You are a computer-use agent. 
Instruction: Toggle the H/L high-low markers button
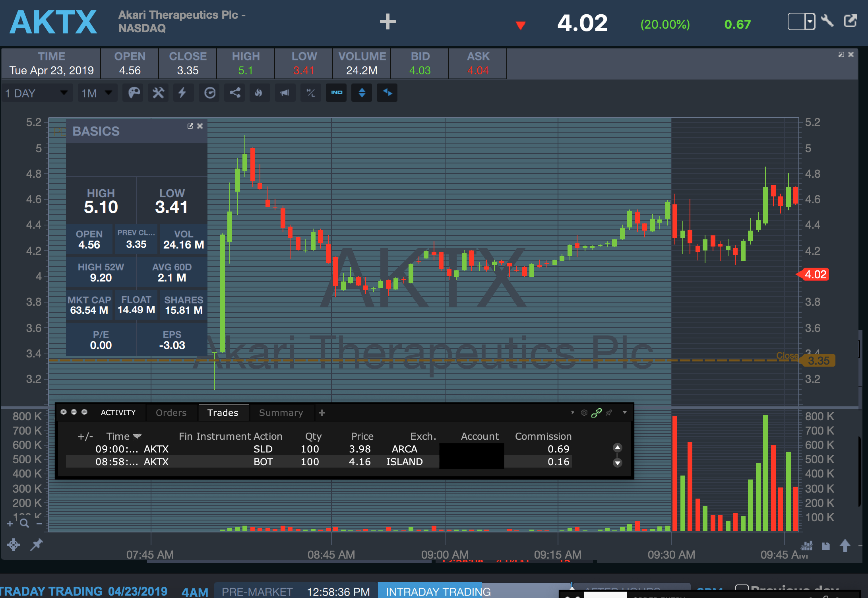click(x=310, y=93)
